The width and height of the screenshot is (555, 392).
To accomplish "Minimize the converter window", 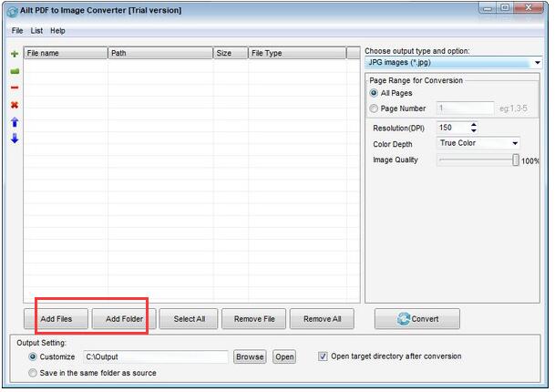I will coord(488,8).
